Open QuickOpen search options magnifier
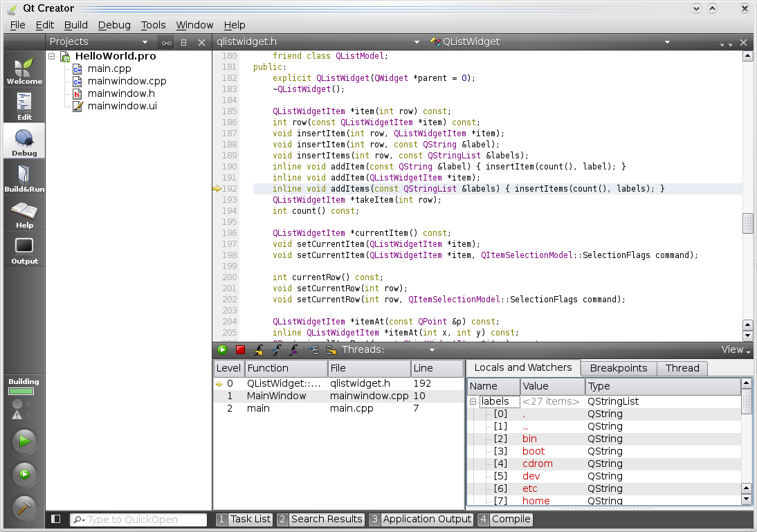This screenshot has height=532, width=757. point(79,520)
